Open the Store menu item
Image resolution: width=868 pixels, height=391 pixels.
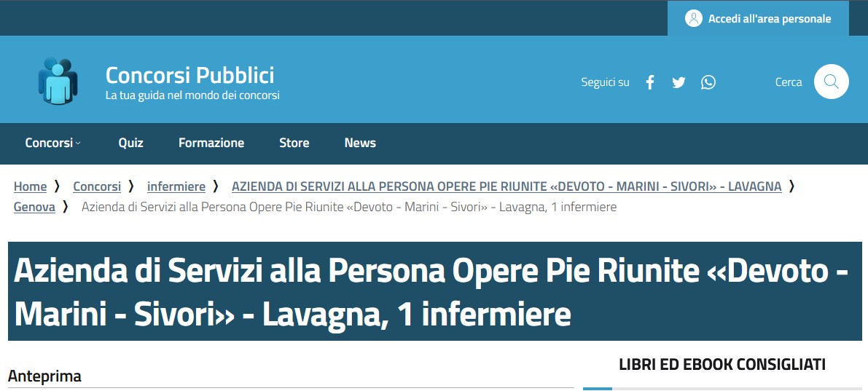pos(294,143)
